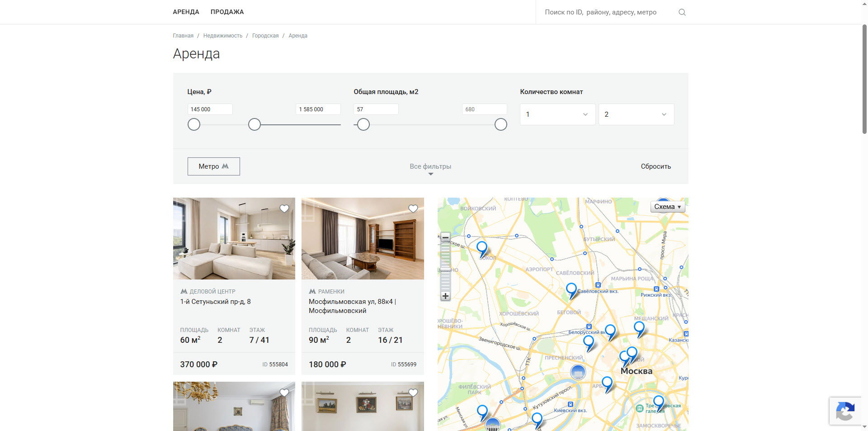Click the maximum area field showing 680
868x431 pixels.
pyautogui.click(x=485, y=109)
